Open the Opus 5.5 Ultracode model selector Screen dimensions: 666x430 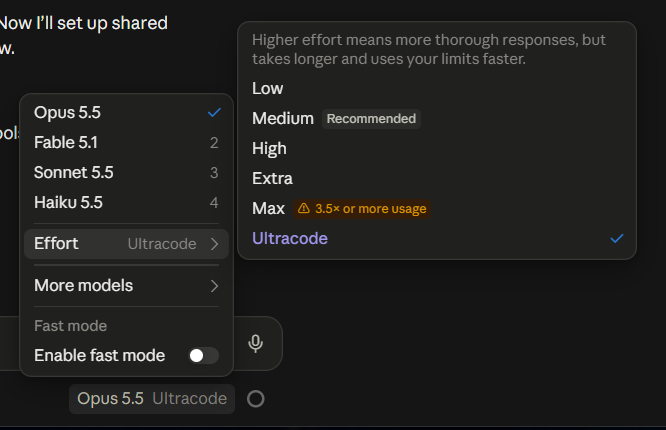click(x=152, y=399)
